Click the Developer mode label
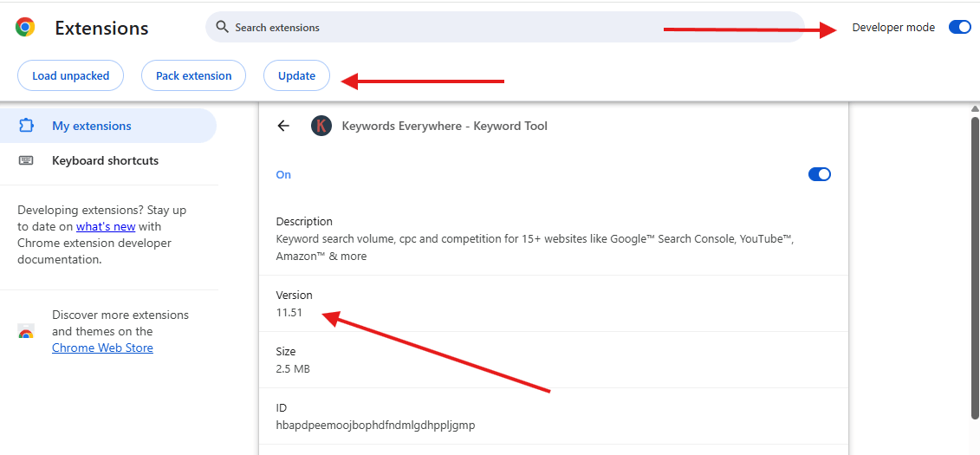The height and width of the screenshot is (455, 980). 893,27
